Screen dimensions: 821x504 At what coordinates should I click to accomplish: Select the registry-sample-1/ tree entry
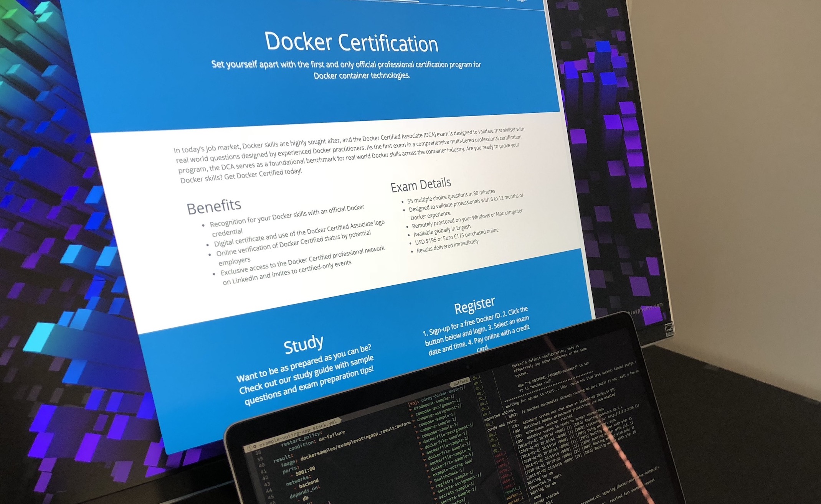pos(455,479)
